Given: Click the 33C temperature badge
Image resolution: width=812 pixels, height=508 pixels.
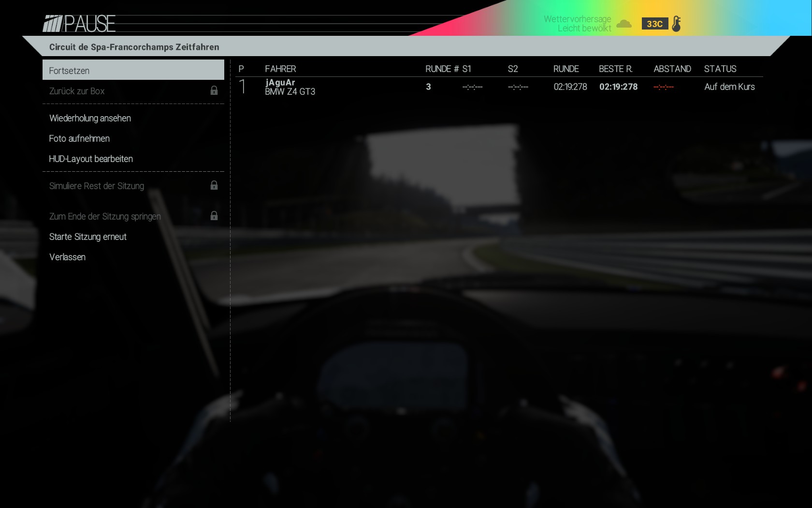Looking at the screenshot, I should tap(655, 24).
